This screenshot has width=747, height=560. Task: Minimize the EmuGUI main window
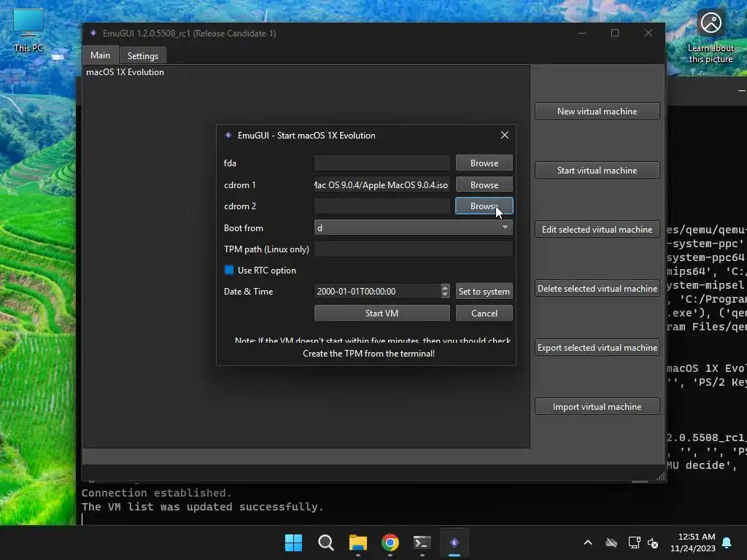point(582,33)
